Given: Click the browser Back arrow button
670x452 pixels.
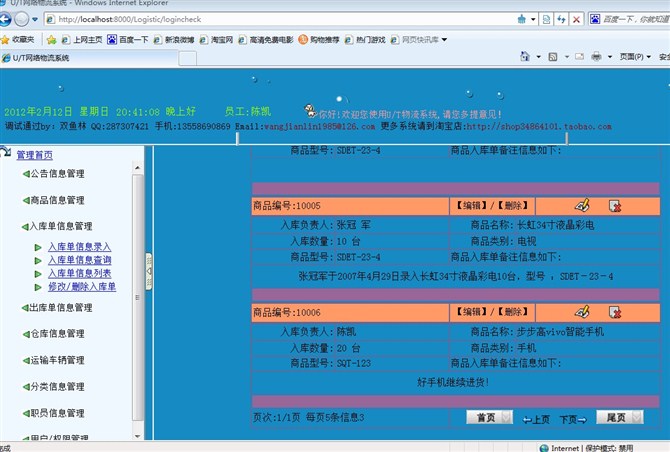Looking at the screenshot, I should pos(5,19).
